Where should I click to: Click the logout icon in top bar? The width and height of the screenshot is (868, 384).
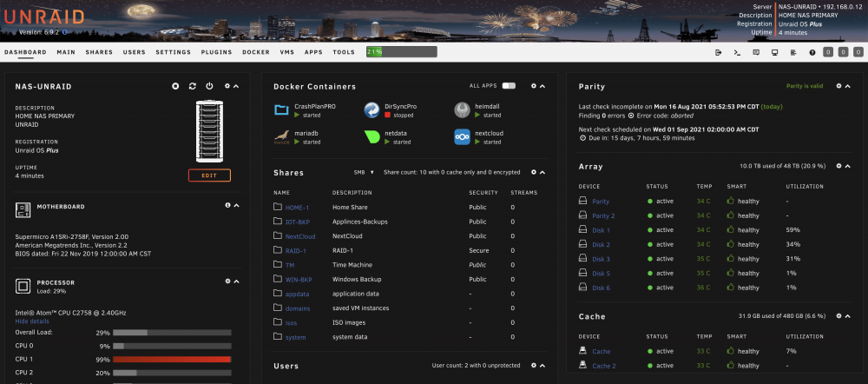pyautogui.click(x=719, y=53)
